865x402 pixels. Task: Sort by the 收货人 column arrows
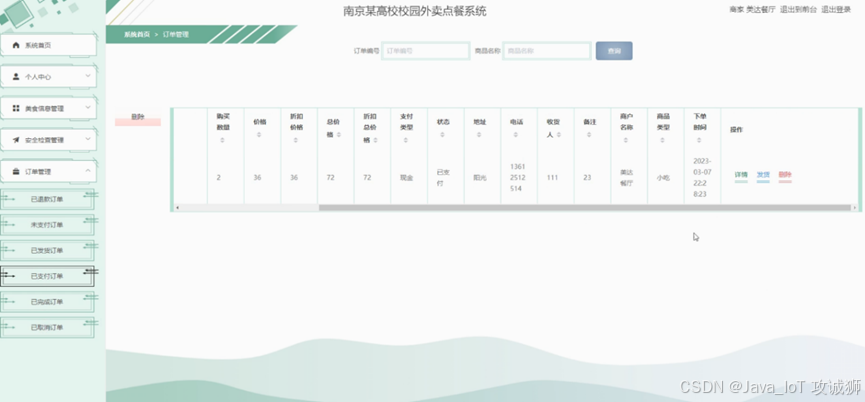[x=558, y=134]
